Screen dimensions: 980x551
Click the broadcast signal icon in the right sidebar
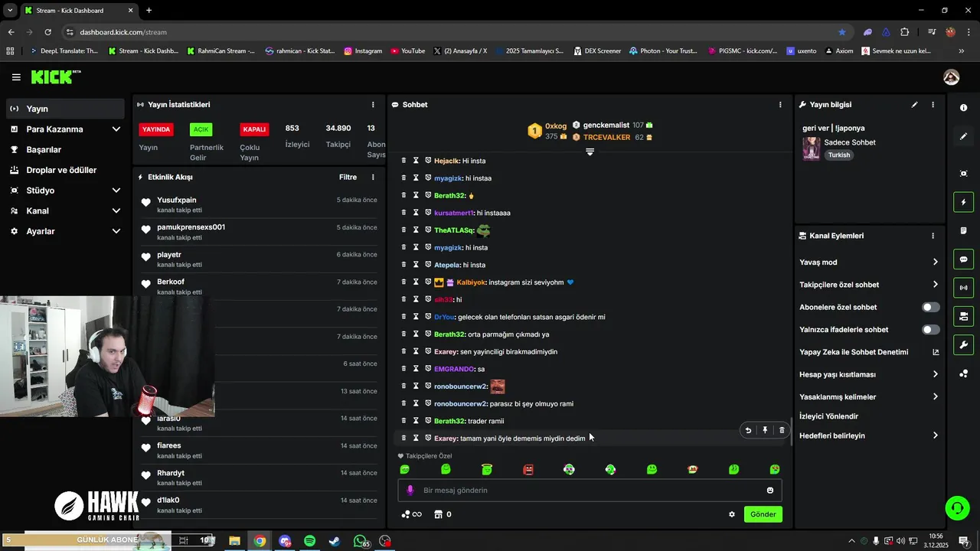[963, 288]
